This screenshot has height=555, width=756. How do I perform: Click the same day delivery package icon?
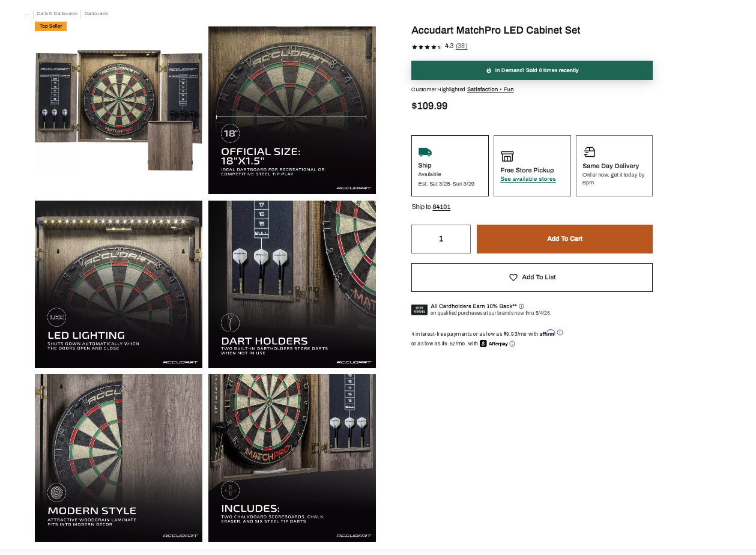[589, 152]
